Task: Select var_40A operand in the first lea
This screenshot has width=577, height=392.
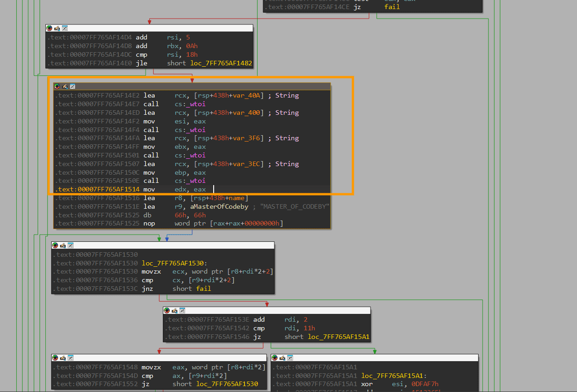Action: click(248, 96)
